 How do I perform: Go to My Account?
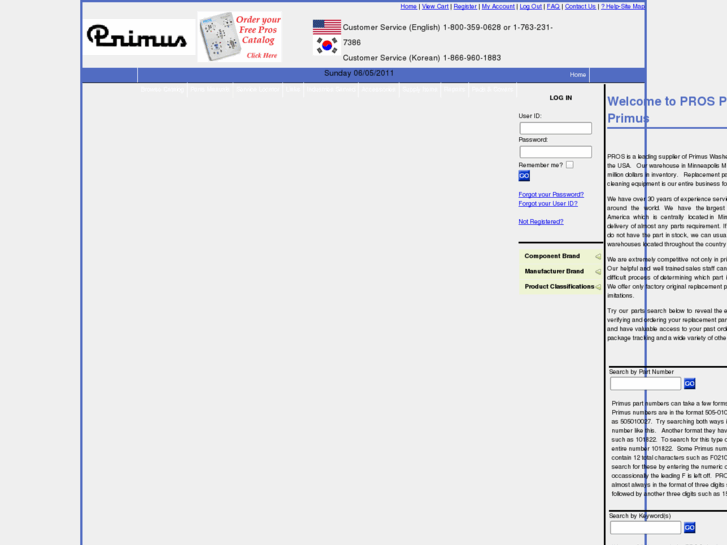click(x=498, y=6)
